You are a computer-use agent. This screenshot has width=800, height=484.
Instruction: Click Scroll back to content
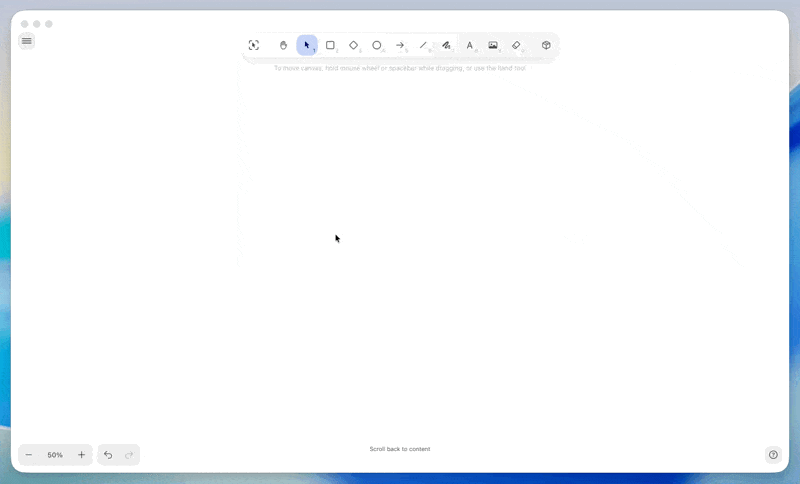click(x=400, y=449)
